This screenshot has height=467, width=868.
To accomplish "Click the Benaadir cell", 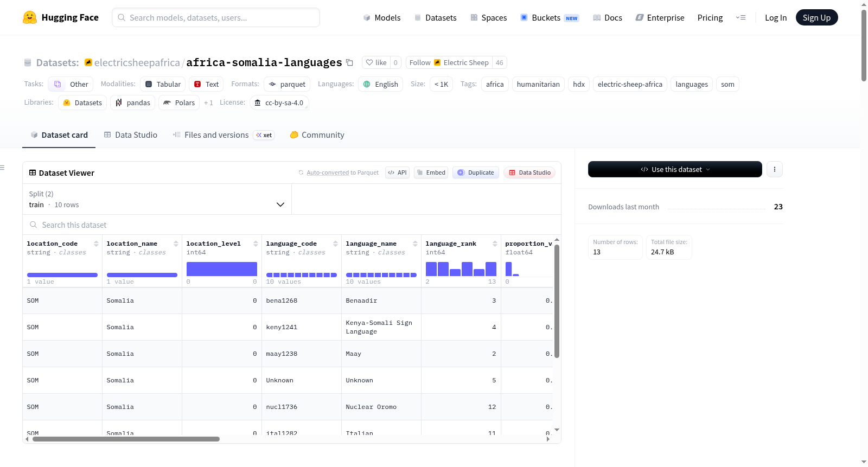I will coord(381,300).
